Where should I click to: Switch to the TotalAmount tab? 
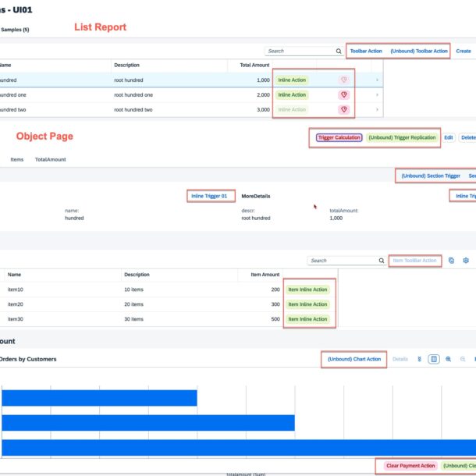point(51,159)
